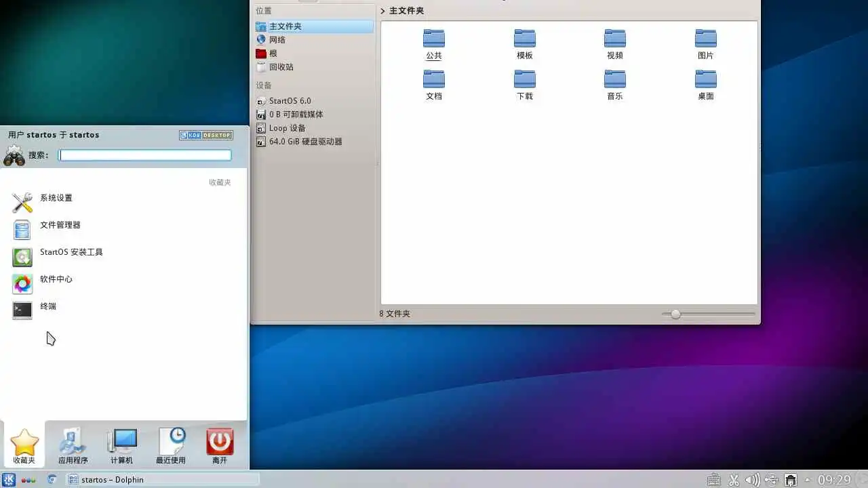Viewport: 868px width, 488px height.
Task: Switch to the 最近使用 recently used tab
Action: click(171, 446)
